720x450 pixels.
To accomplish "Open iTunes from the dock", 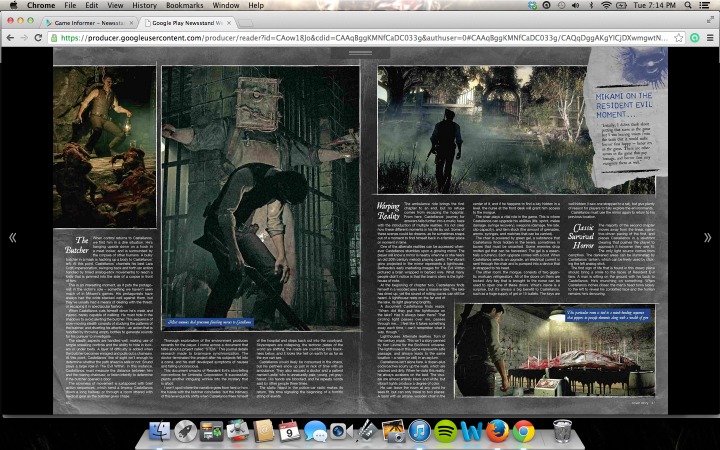I will (419, 431).
